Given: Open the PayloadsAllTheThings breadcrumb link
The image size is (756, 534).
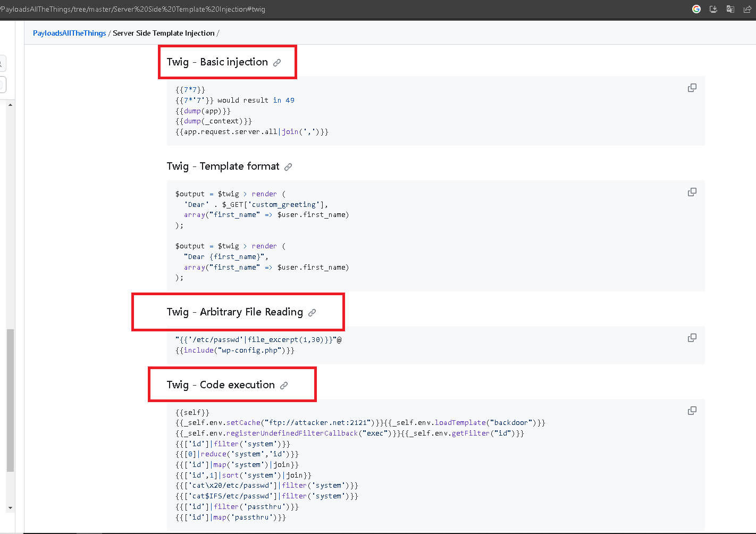Looking at the screenshot, I should coord(70,33).
